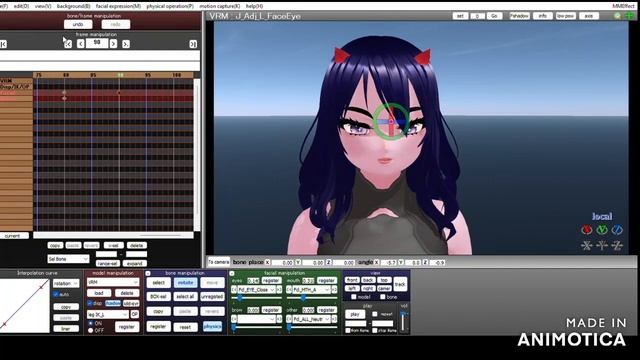Next eyes morph arrow

tap(279, 289)
